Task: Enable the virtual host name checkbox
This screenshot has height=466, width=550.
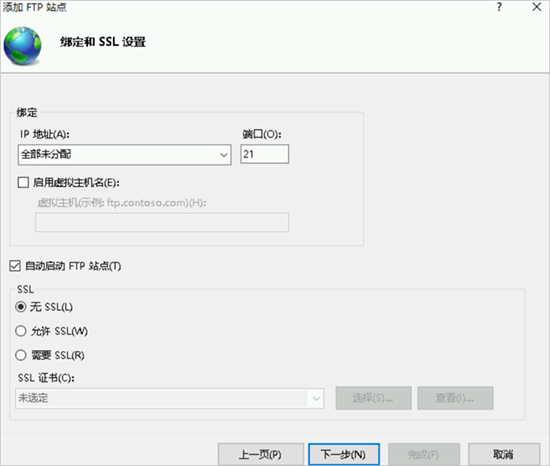Action: pos(23,182)
